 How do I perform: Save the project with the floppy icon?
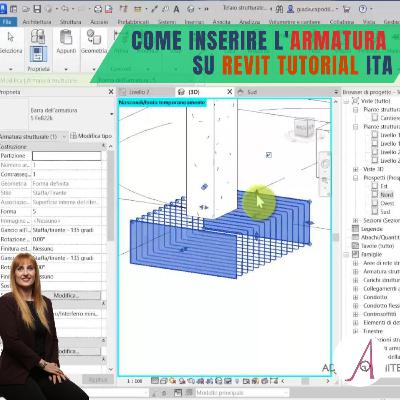tap(37, 9)
